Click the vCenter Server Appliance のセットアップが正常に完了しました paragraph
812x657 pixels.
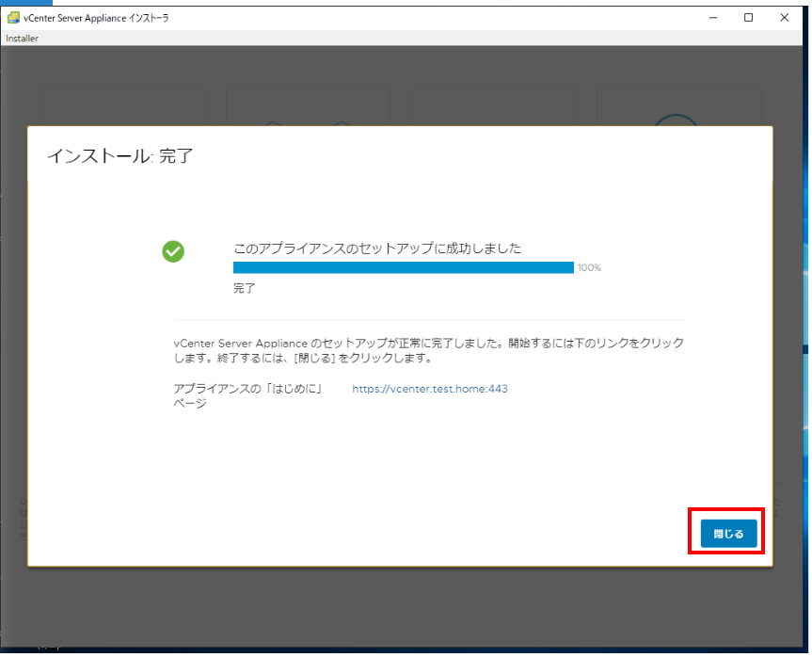point(429,350)
